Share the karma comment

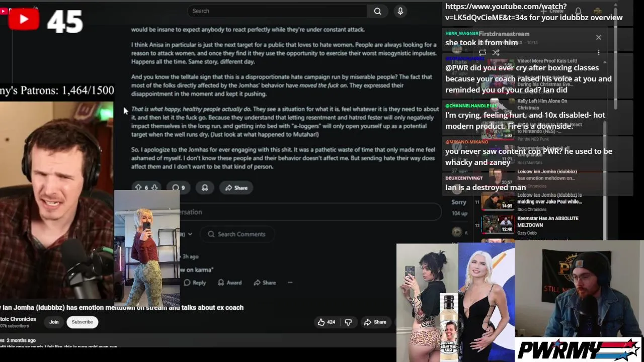point(265,283)
